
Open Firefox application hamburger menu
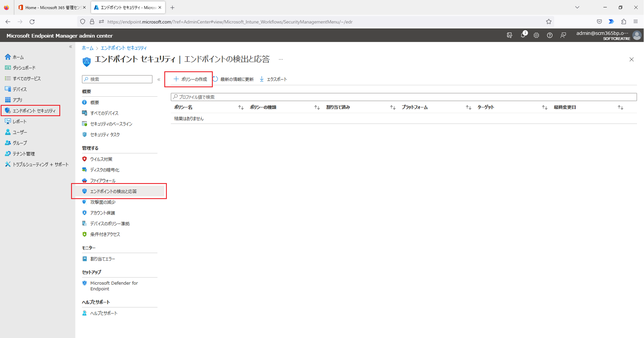635,22
